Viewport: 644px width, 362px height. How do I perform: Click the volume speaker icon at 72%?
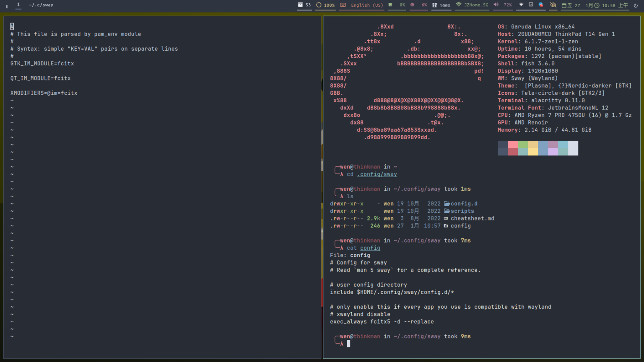(x=496, y=5)
